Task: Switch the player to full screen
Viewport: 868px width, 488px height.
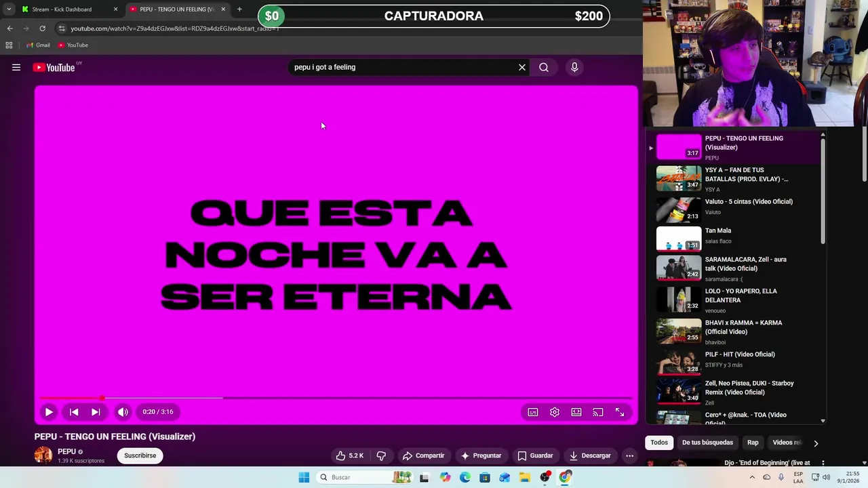Action: (x=620, y=411)
